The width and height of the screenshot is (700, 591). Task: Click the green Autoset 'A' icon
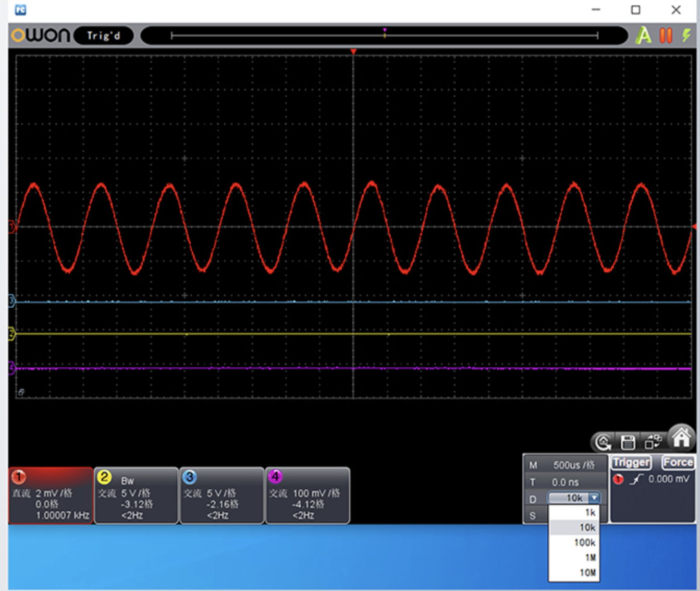pos(644,35)
